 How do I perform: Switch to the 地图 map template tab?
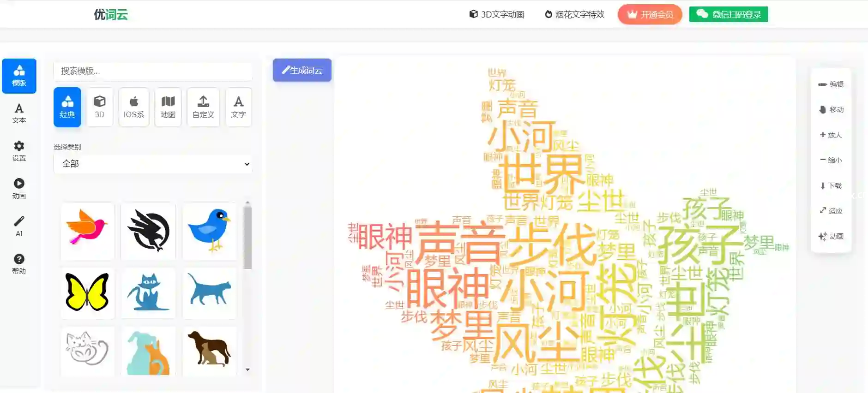(168, 107)
